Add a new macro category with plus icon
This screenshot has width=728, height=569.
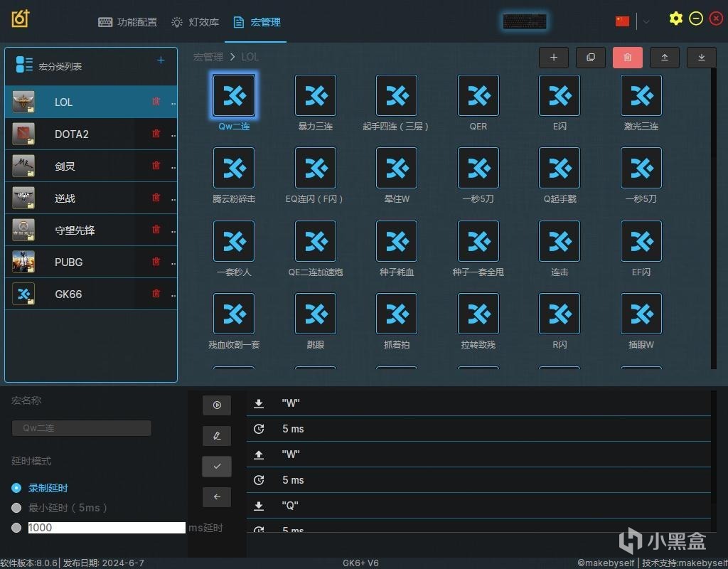[161, 60]
